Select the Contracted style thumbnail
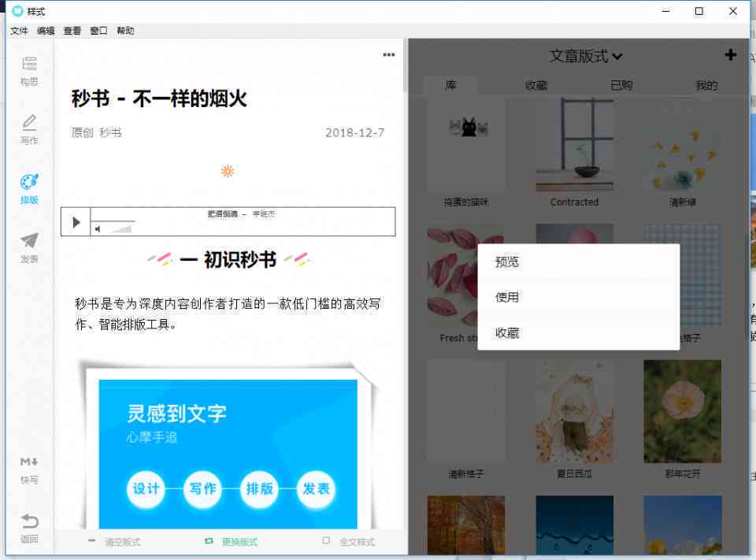This screenshot has width=756, height=560. pyautogui.click(x=574, y=145)
